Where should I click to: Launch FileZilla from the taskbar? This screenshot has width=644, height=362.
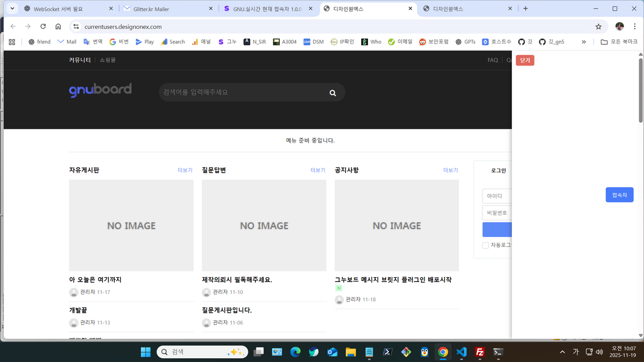[480, 352]
